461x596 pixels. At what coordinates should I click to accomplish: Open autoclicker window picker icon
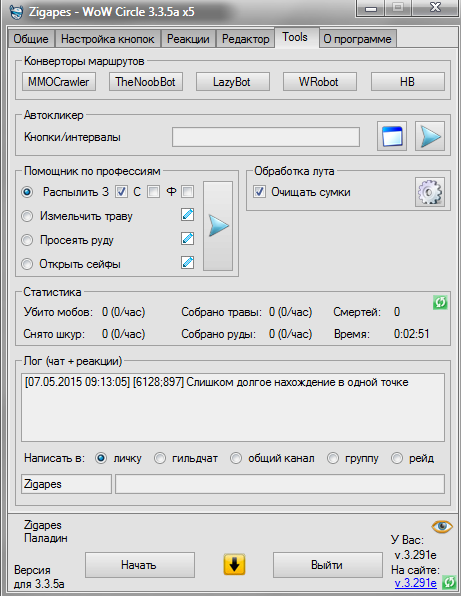[x=392, y=136]
